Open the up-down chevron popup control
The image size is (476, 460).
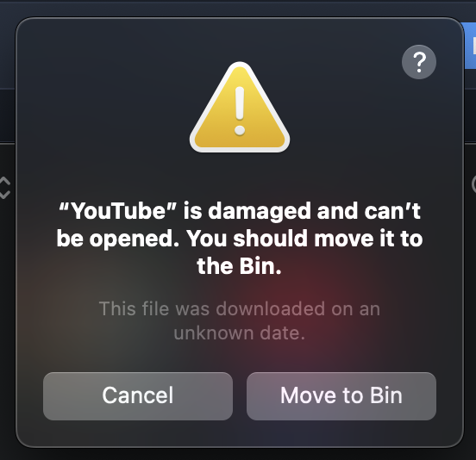[5, 188]
